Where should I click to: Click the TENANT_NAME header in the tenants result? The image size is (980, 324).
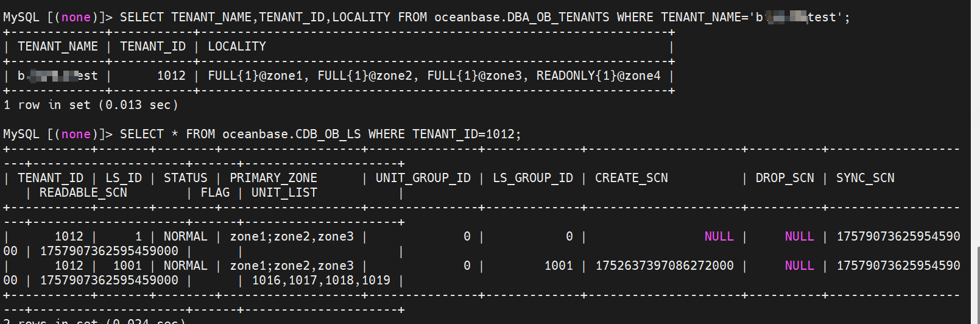58,46
